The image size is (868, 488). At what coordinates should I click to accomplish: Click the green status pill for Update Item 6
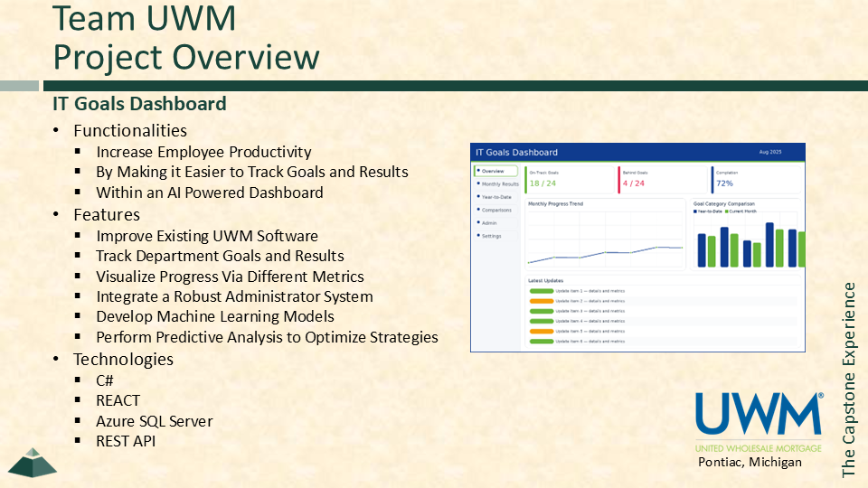541,341
